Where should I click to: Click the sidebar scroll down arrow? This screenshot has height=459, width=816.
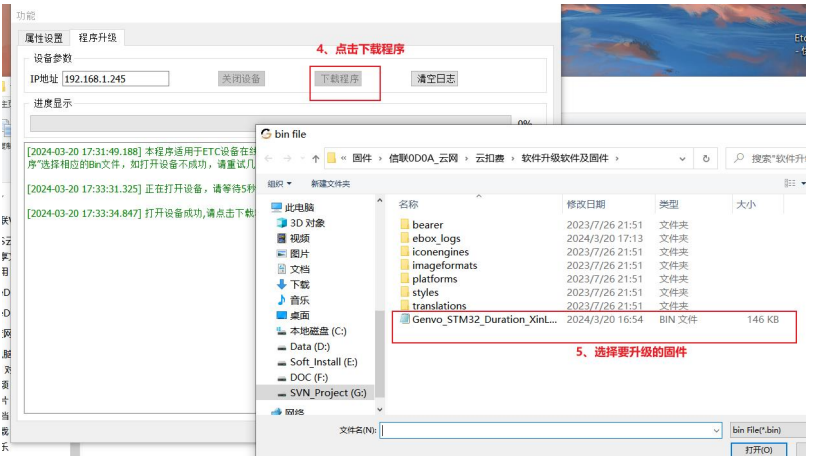pyautogui.click(x=379, y=410)
